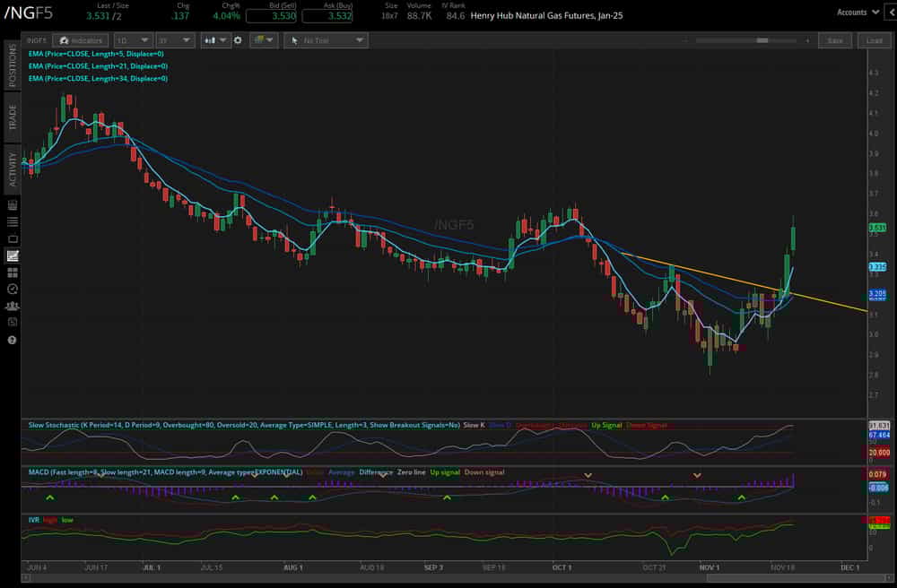Click the Load chart button
The image size is (897, 588).
875,40
